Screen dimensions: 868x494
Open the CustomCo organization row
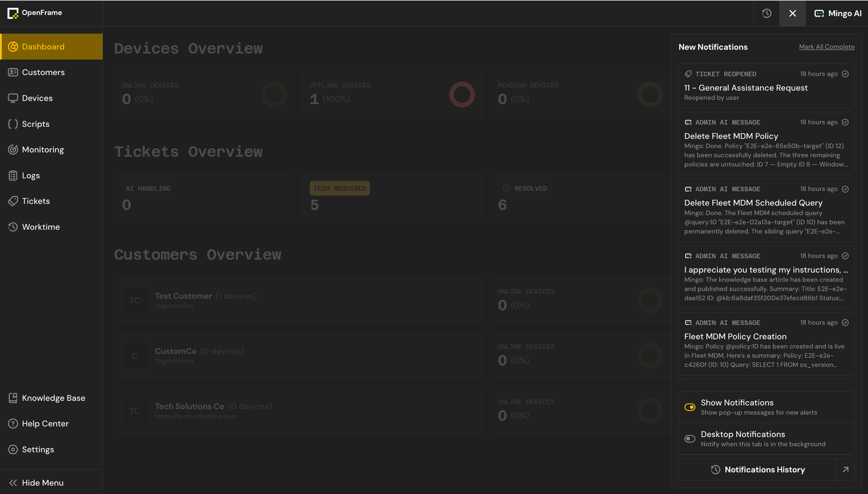[298, 355]
